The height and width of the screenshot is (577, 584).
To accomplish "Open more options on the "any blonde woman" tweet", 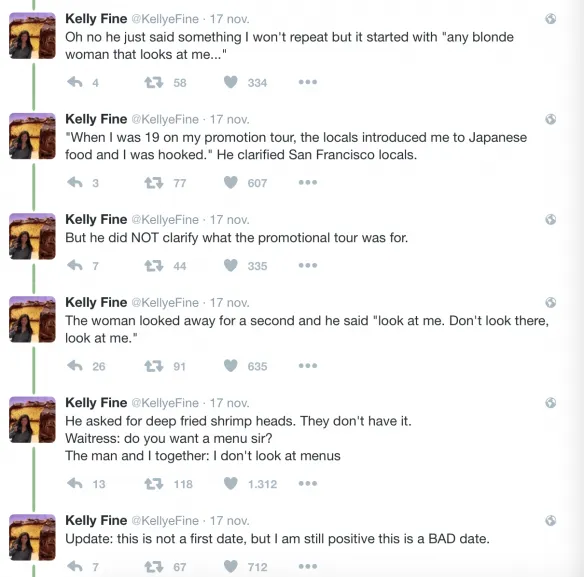I will (x=308, y=82).
